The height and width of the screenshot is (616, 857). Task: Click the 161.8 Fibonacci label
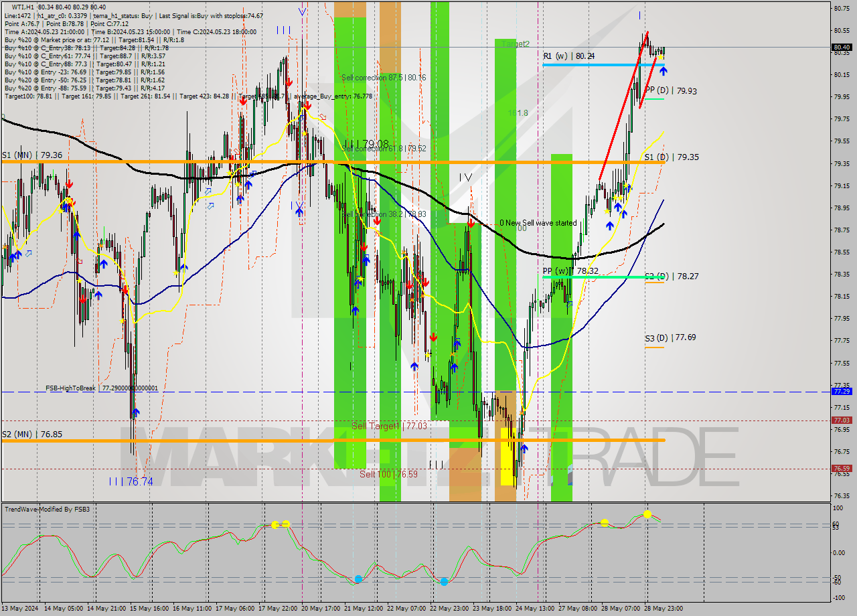518,113
